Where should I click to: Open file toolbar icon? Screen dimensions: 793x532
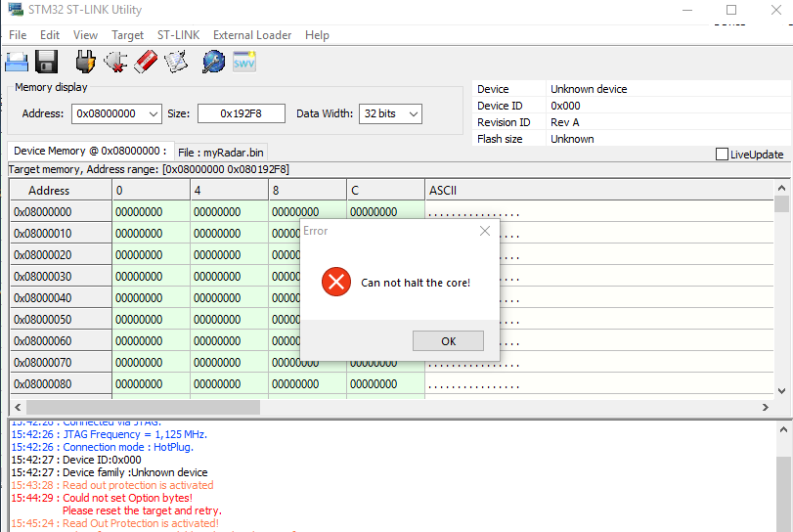point(17,62)
